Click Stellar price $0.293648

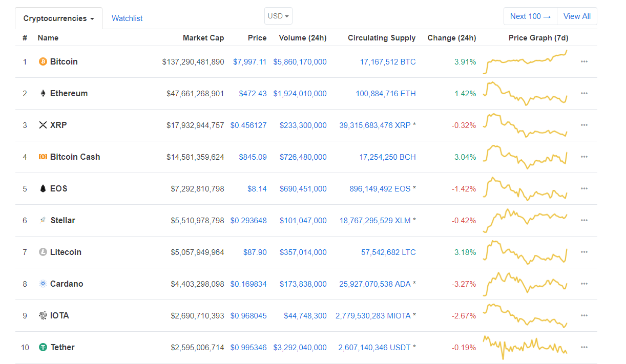coord(248,221)
